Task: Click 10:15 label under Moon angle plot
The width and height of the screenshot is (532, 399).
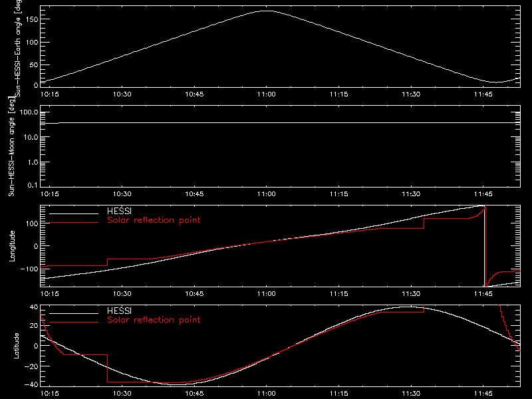Action: pos(50,194)
